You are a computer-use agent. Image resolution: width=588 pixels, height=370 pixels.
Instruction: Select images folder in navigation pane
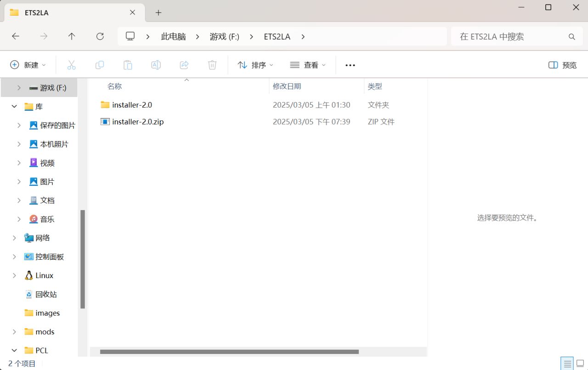(x=48, y=313)
